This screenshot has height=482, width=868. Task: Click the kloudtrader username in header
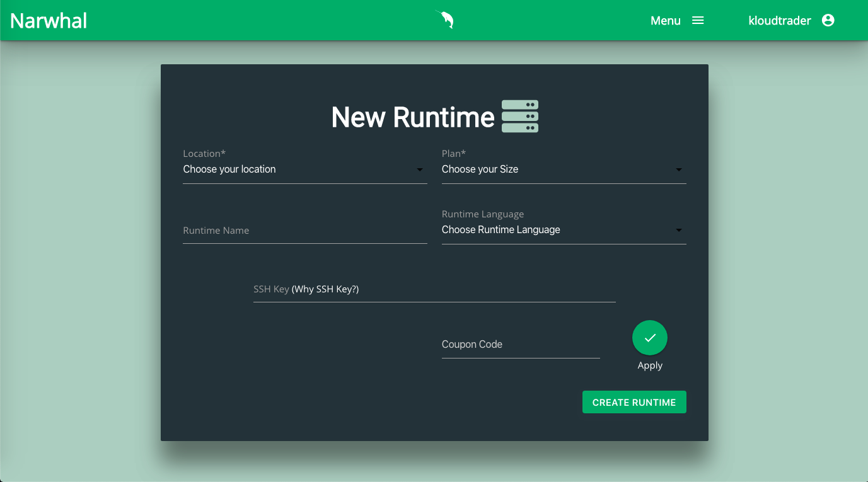(x=779, y=21)
